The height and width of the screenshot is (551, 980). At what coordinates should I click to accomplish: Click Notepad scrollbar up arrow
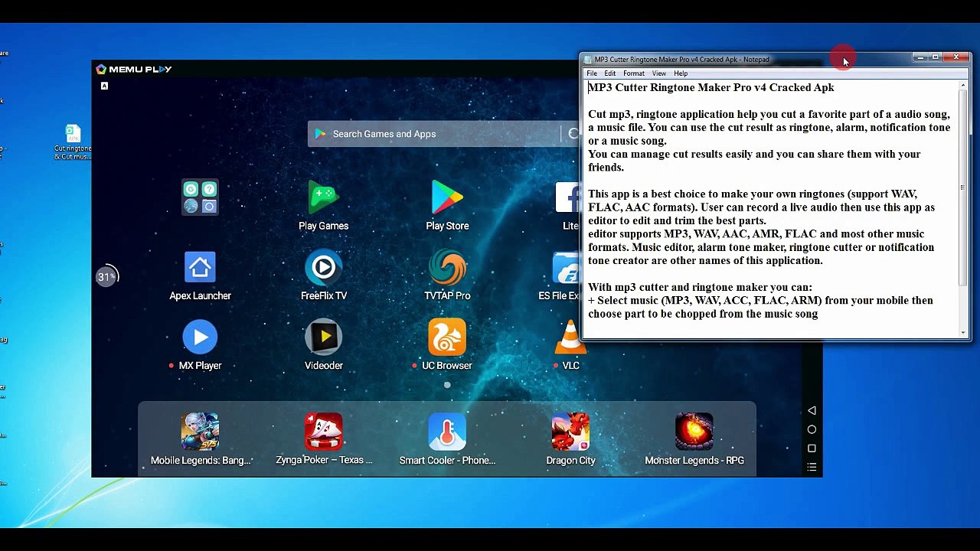click(963, 86)
